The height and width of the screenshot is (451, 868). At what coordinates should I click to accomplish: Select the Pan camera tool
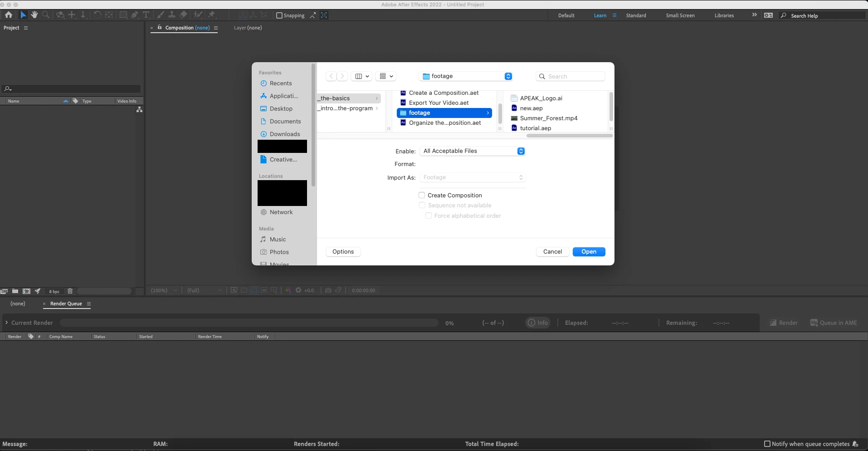tap(72, 15)
